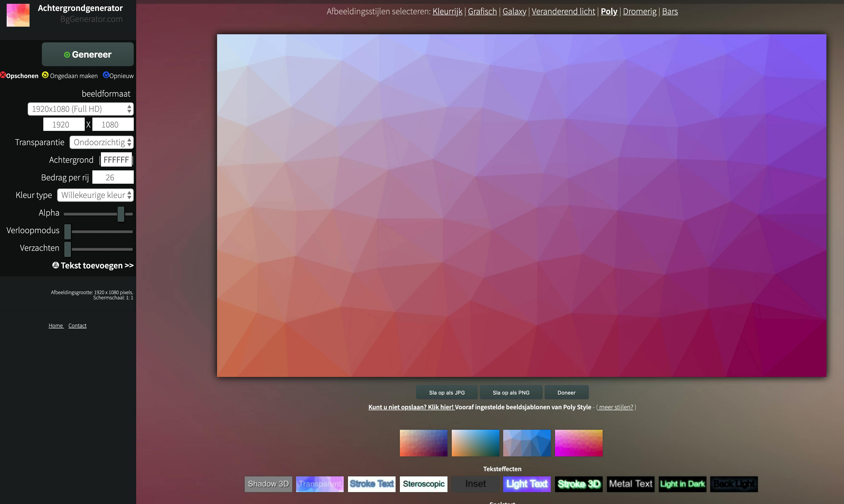
Task: Expand the Kleur type dropdown
Action: (95, 195)
